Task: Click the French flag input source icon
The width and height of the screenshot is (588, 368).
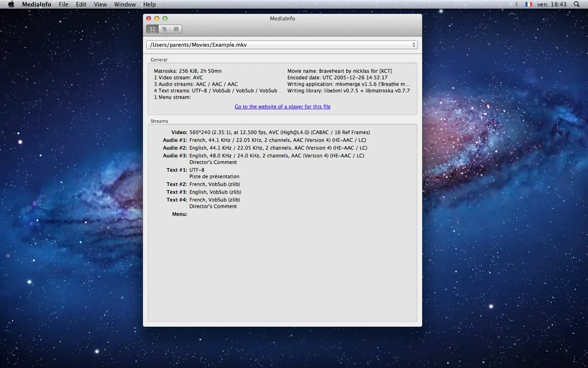Action: coord(529,4)
